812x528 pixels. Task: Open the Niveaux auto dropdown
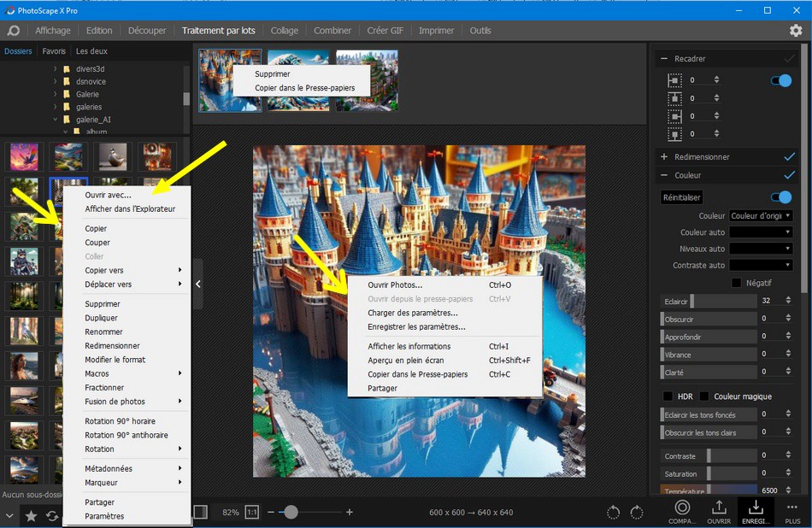pyautogui.click(x=761, y=249)
